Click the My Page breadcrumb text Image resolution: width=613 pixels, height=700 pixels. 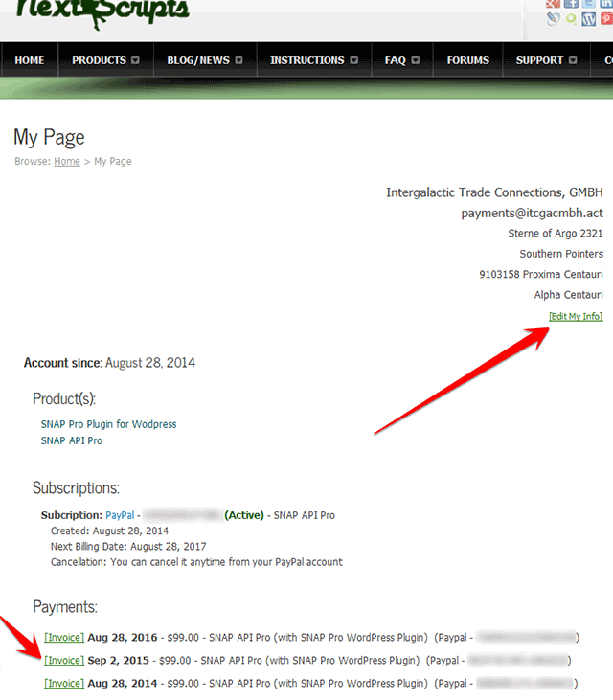(x=113, y=161)
